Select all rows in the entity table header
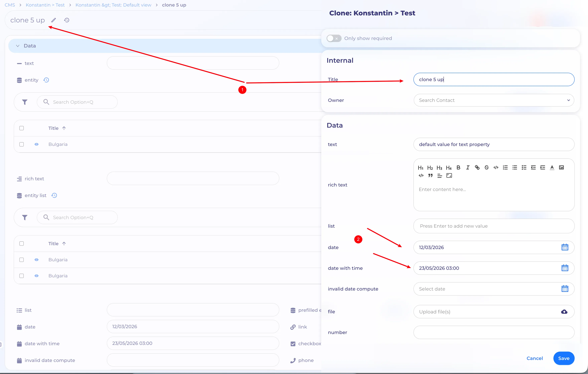The image size is (588, 374). coord(22,128)
